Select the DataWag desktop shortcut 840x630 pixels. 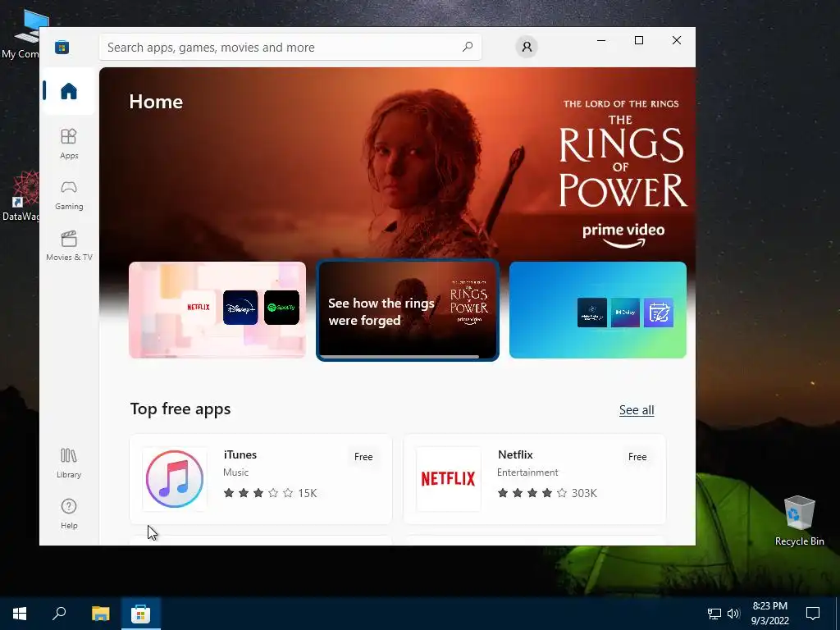point(21,196)
